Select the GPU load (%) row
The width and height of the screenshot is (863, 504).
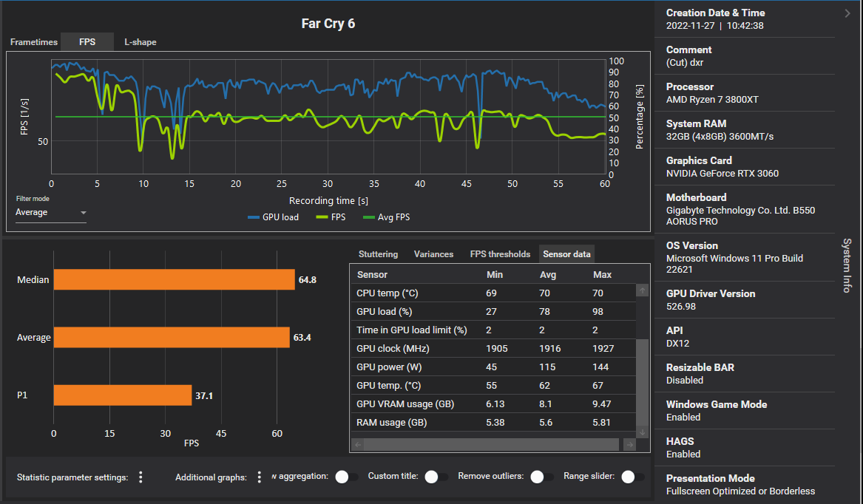[493, 311]
